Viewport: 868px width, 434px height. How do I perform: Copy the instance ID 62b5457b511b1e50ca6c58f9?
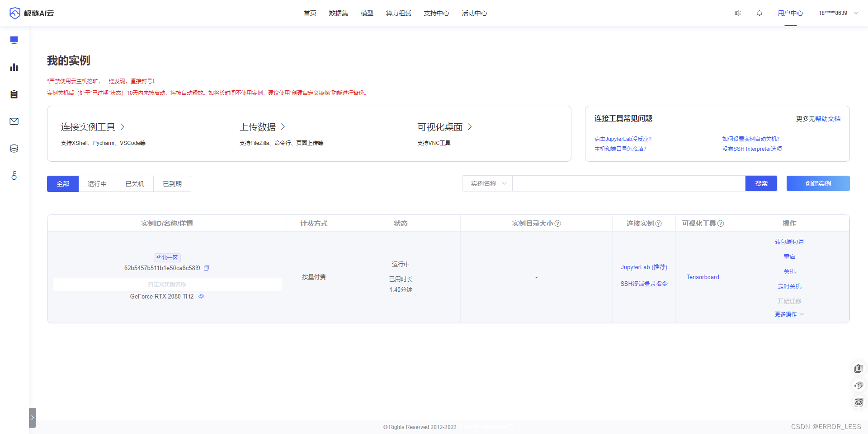(207, 268)
